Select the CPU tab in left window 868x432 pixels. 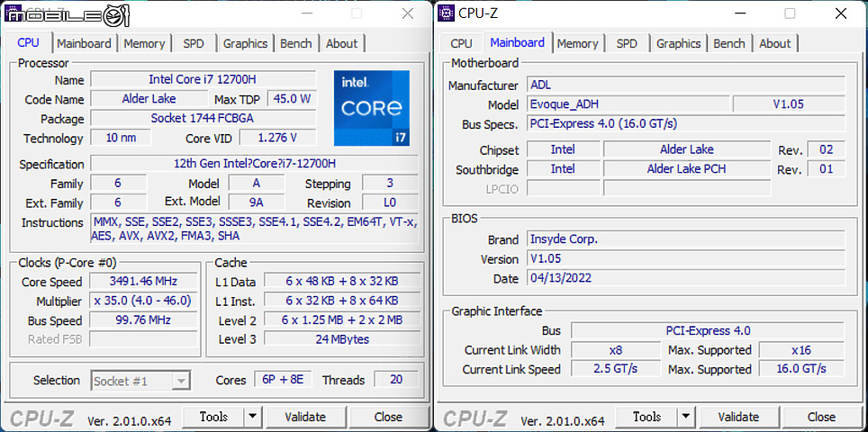[x=28, y=42]
